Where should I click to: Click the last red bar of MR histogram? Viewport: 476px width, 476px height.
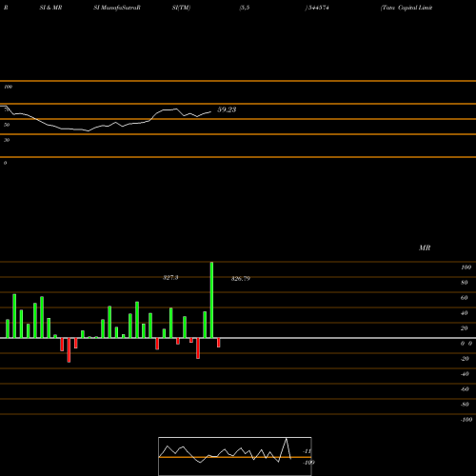[219, 343]
